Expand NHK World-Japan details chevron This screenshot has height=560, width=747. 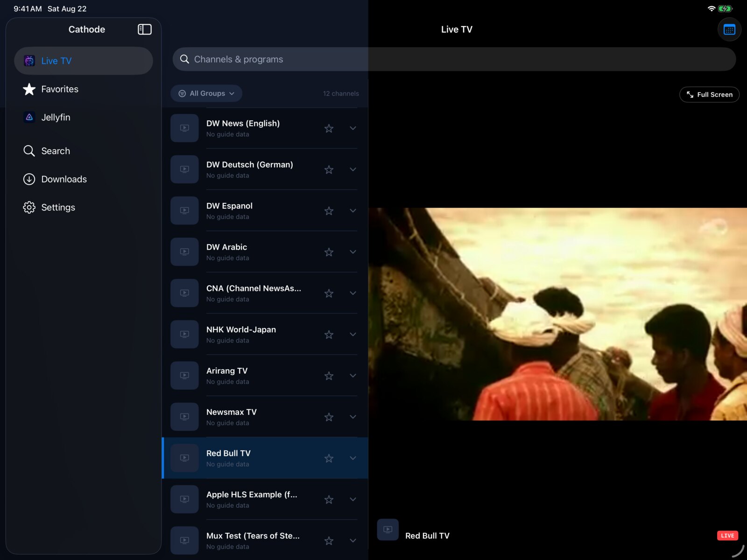coord(353,335)
